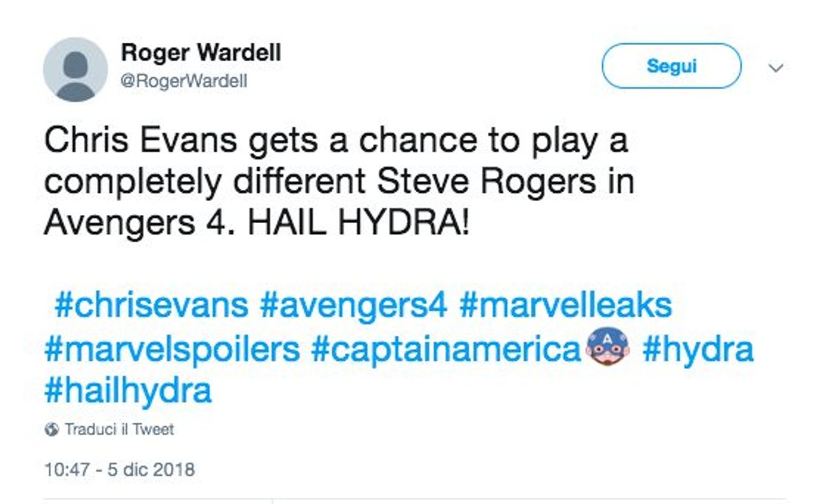Click the @RogerWardell handle
Viewport: 827px width, 504px height.
tap(184, 81)
